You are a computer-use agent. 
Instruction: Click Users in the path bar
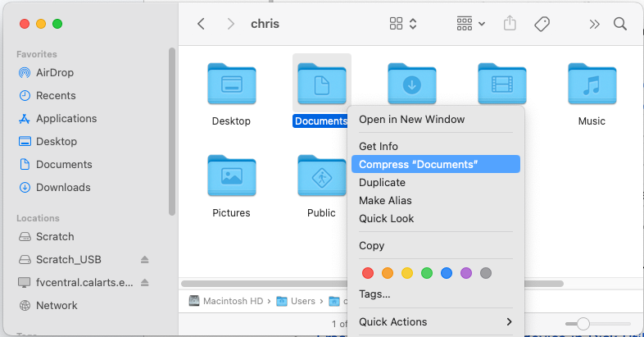pyautogui.click(x=296, y=301)
